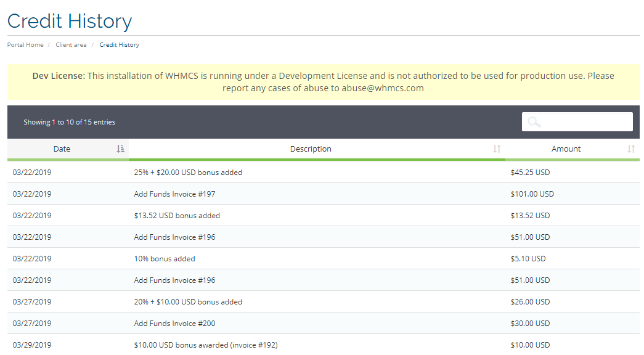The width and height of the screenshot is (644, 355).
Task: Select '10% bonus added' description
Action: coord(165,258)
